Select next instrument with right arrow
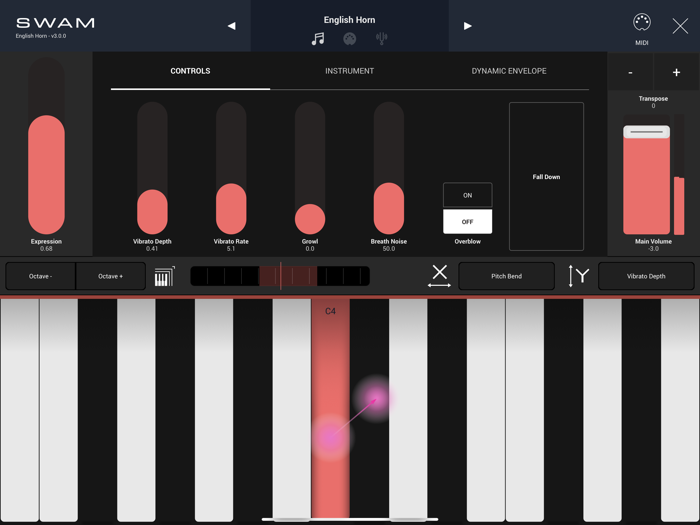700x525 pixels. [x=467, y=26]
